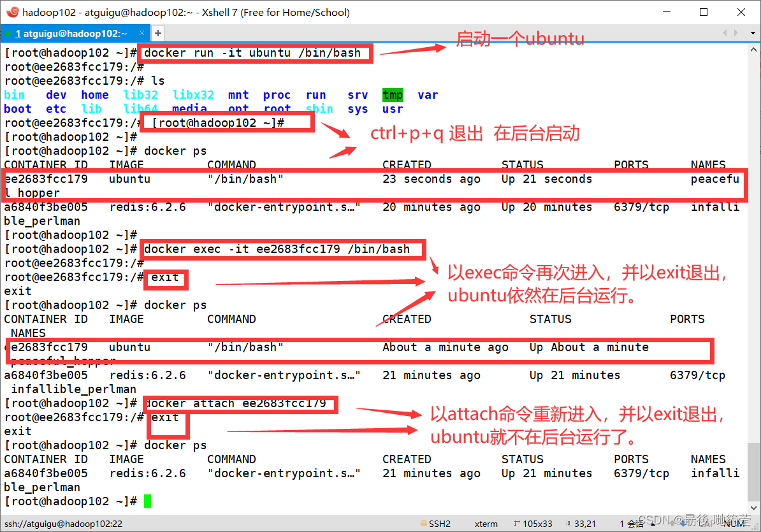Click the black up arrow next to 1 会话
Viewport: 761px width, 532px height.
(x=653, y=524)
